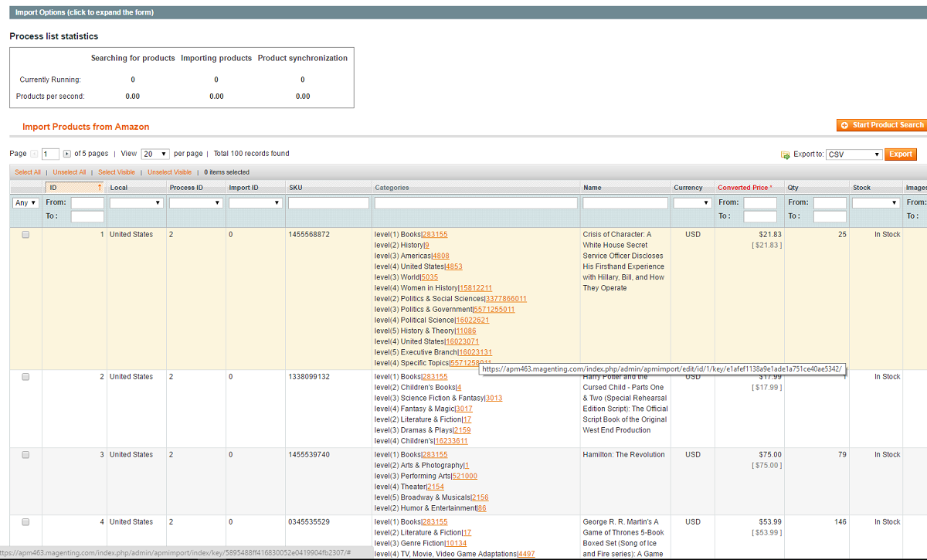Click SKU cell 1455568872
927x560 pixels.
[x=309, y=235]
